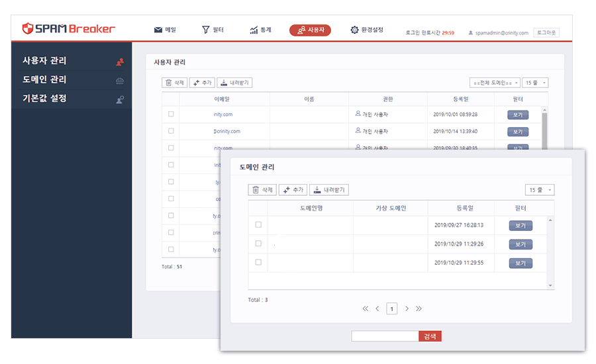Open the 15 줄 dropdown in user panel
This screenshot has height=364, width=596.
[x=535, y=83]
